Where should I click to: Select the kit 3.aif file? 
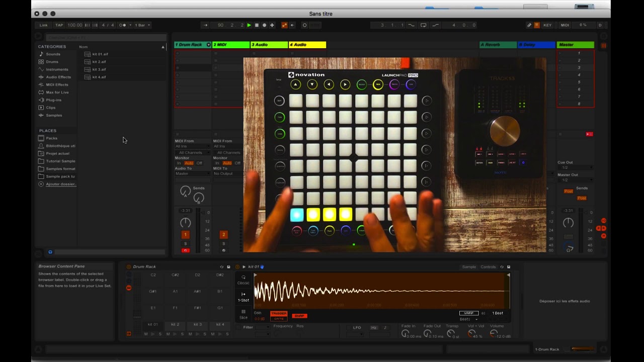pos(99,69)
